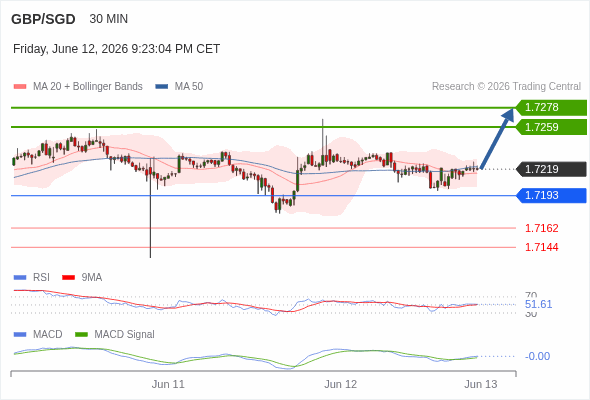
Task: Click the MACD legend label
Action: tap(48, 335)
